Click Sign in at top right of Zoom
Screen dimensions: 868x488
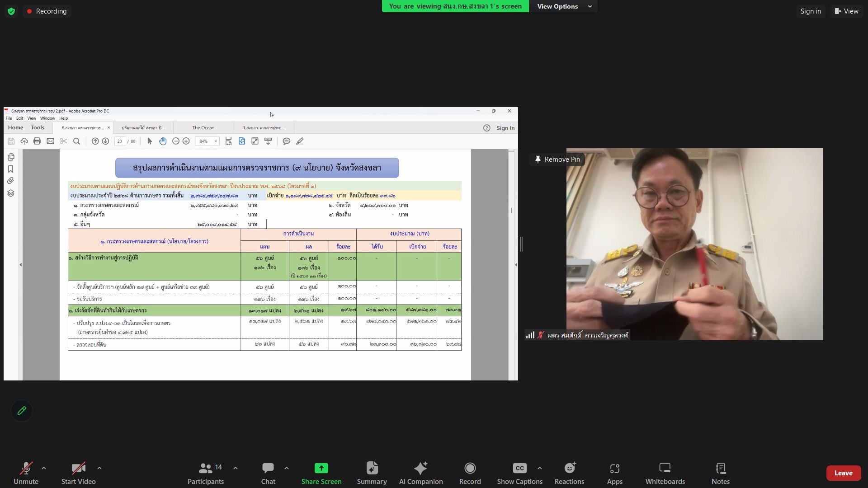pos(811,11)
